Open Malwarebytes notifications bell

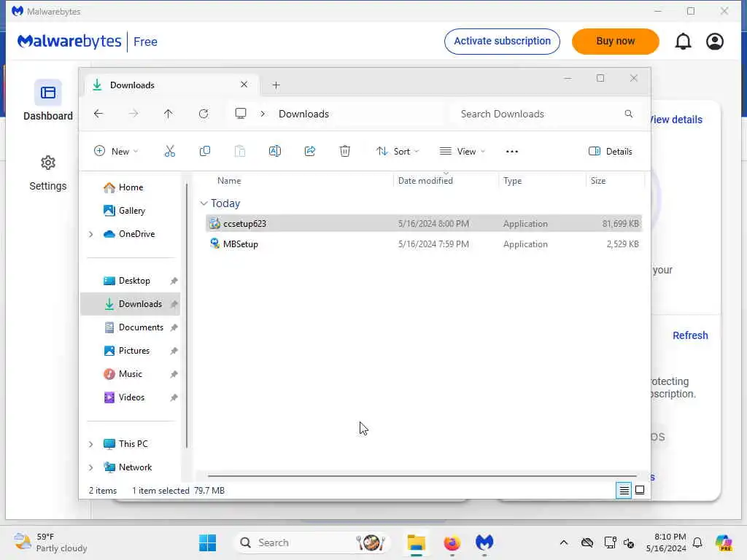(683, 42)
